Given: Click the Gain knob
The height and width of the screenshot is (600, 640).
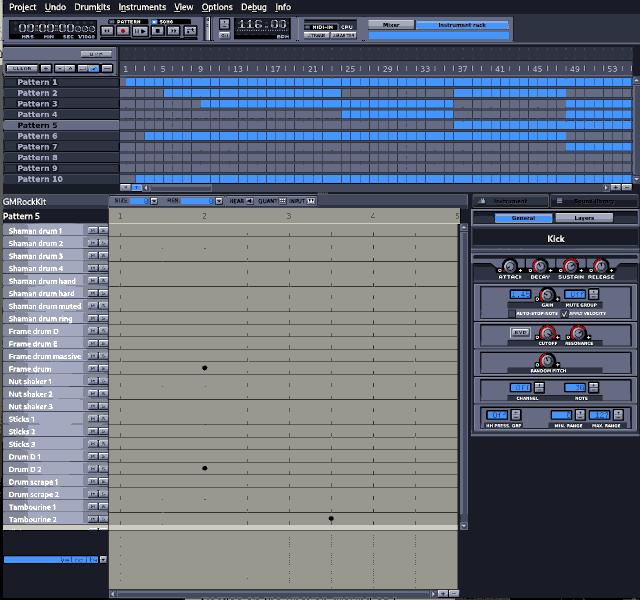Looking at the screenshot, I should (547, 295).
